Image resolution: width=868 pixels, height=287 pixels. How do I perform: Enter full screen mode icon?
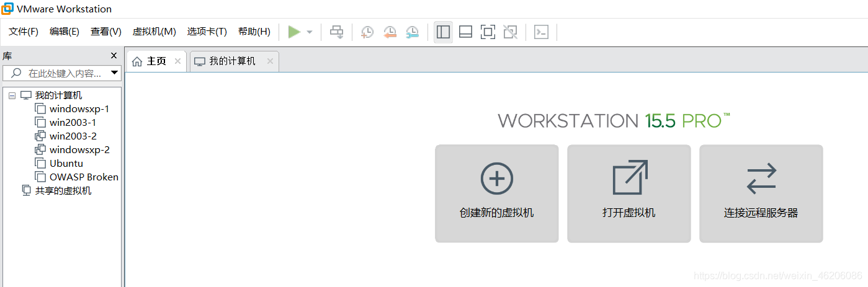click(x=488, y=32)
